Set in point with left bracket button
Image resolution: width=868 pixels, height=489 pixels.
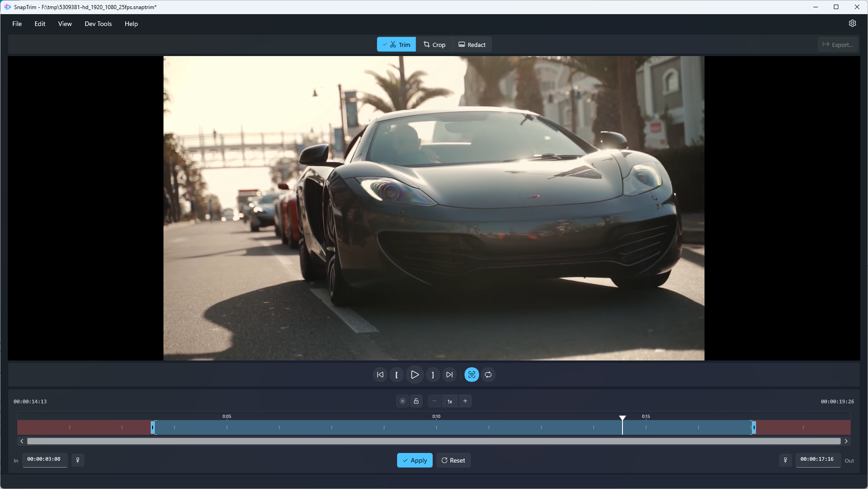[x=397, y=375]
